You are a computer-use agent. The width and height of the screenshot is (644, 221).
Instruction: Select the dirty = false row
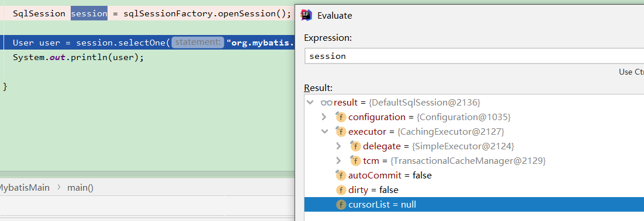click(475, 190)
